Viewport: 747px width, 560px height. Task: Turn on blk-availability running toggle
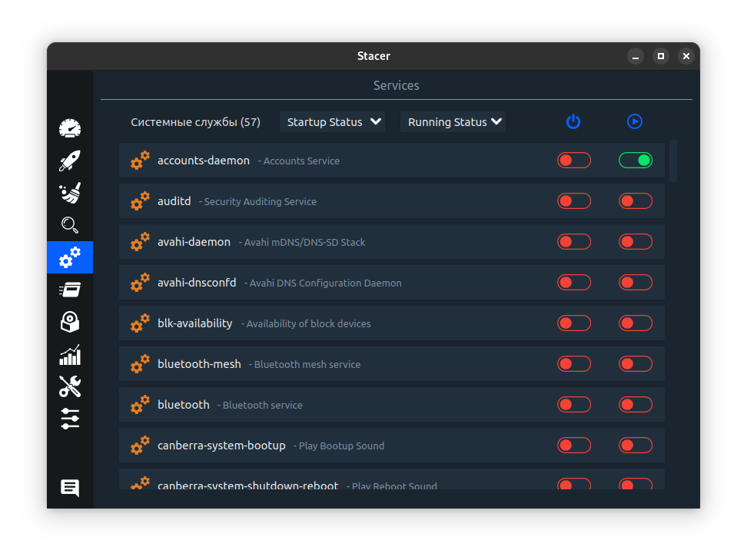[x=636, y=323]
